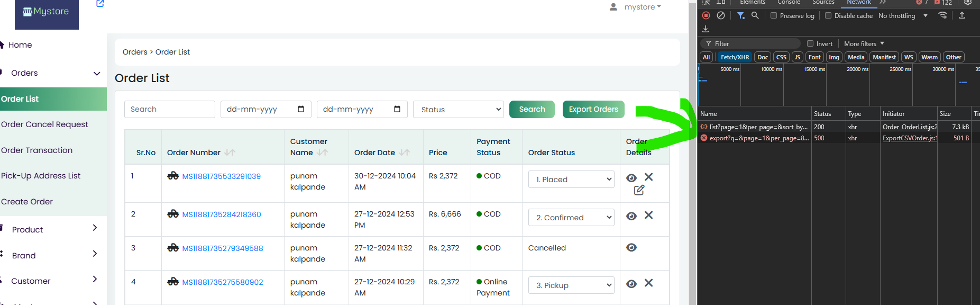Edit order MS11881735533291039 with pencil icon
Viewport: 980px width, 305px height.
[639, 190]
